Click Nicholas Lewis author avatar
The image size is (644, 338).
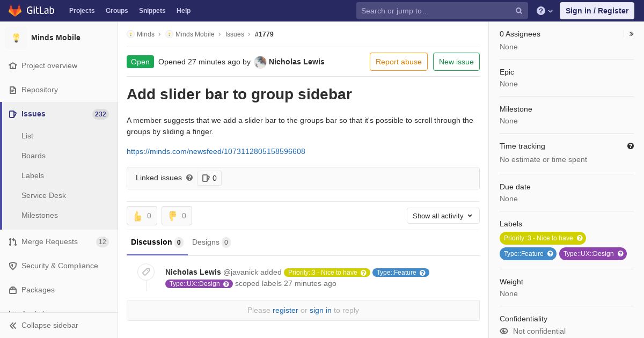tap(260, 62)
